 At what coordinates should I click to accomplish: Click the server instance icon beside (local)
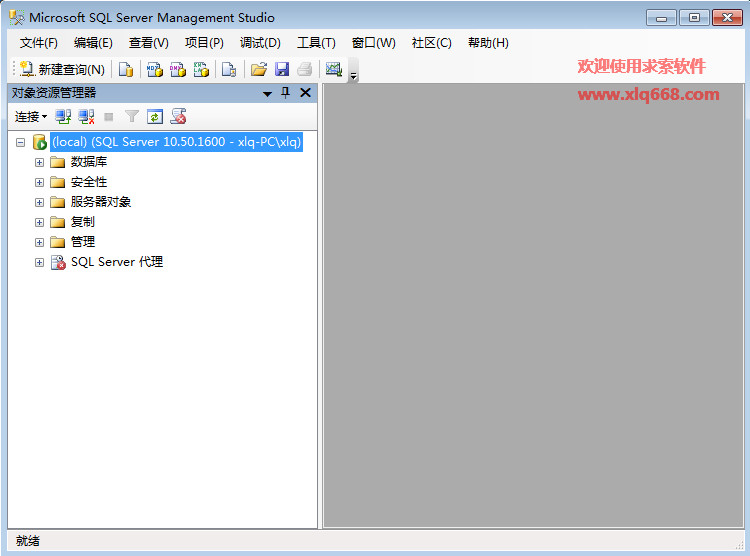[39, 142]
